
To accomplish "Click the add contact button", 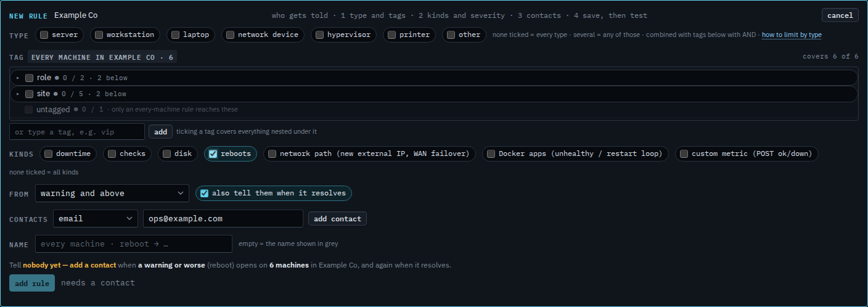I will 337,219.
